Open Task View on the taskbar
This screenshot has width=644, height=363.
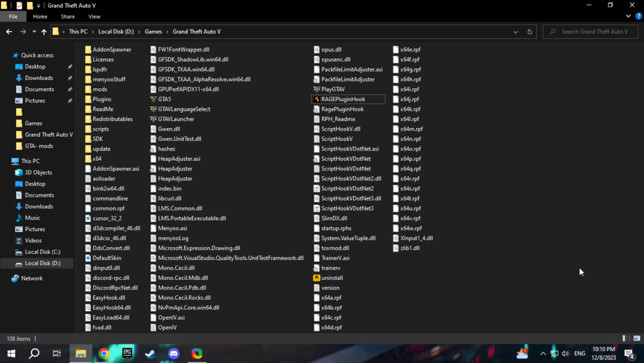click(x=57, y=353)
